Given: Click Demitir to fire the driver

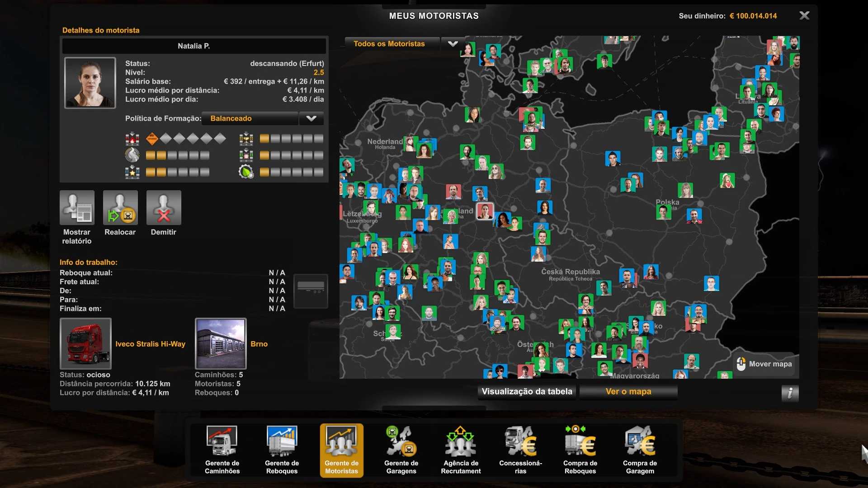Looking at the screenshot, I should click(164, 207).
